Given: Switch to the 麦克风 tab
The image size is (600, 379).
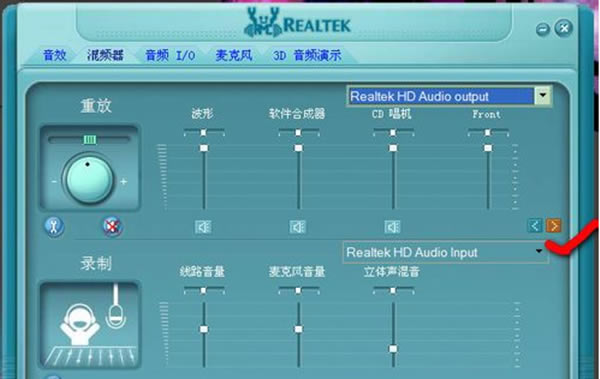Looking at the screenshot, I should coord(234,56).
